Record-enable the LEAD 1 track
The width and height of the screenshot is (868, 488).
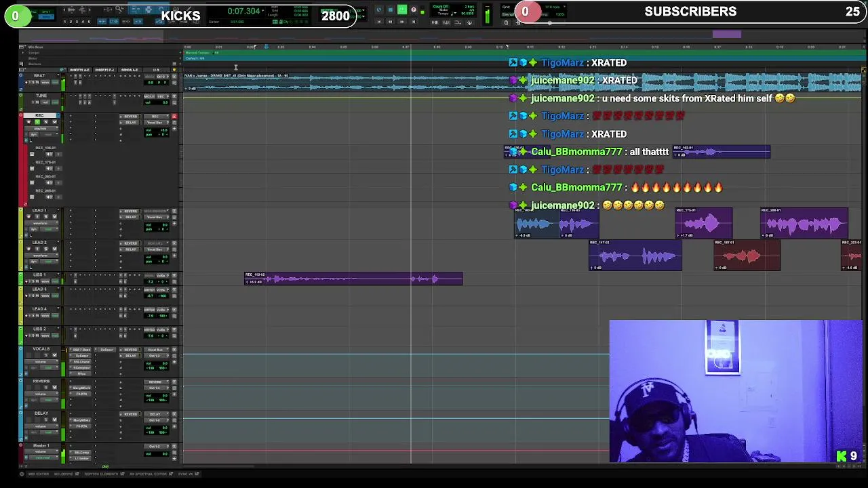[x=28, y=216]
